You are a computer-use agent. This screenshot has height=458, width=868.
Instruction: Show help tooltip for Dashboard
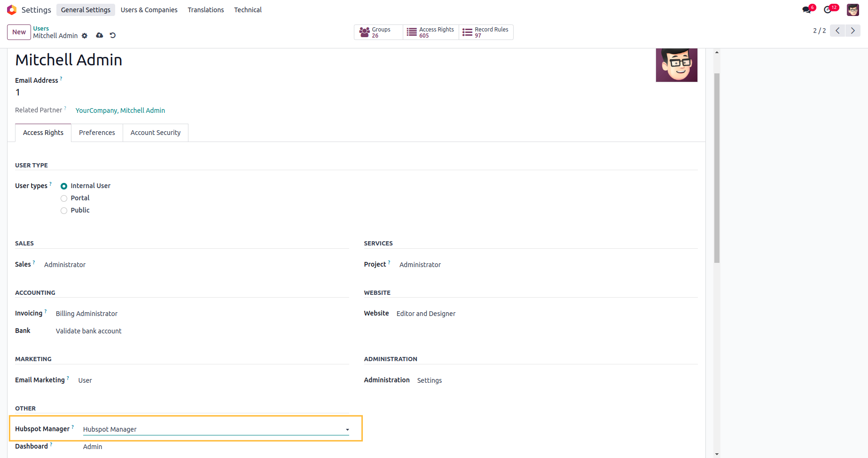pos(51,444)
